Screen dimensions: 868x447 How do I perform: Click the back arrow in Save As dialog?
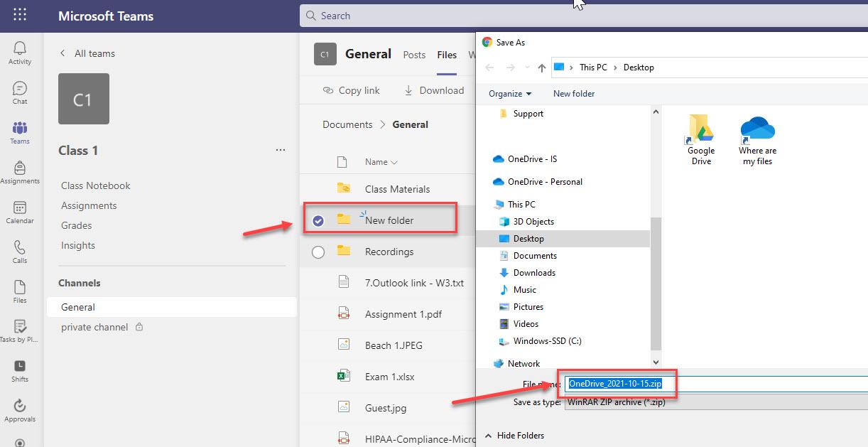(489, 68)
